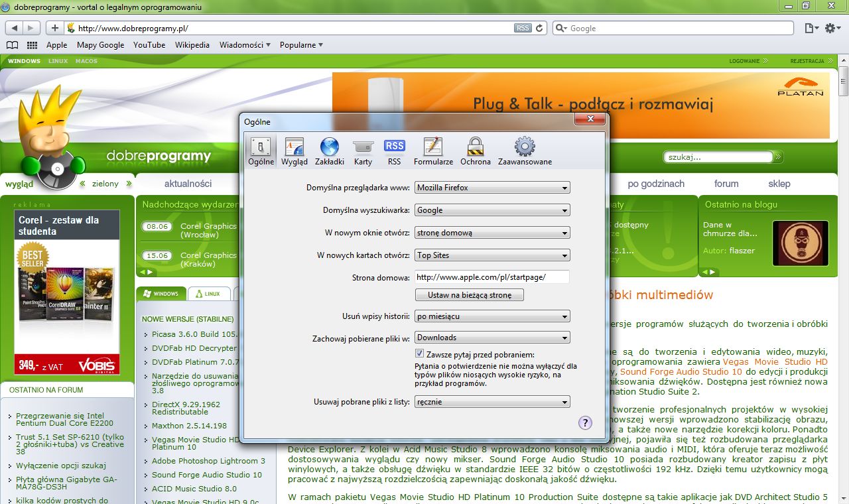Open the forum site menu
The height and width of the screenshot is (504, 849).
coord(726,184)
